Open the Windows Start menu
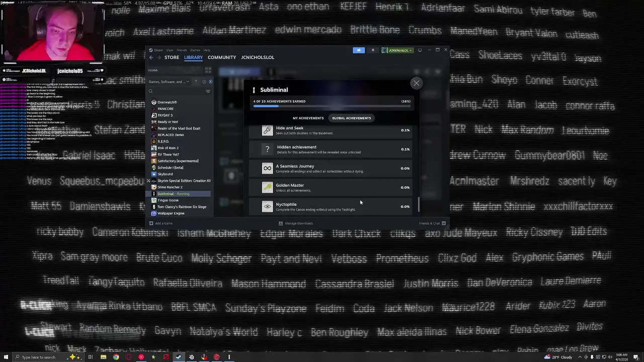The image size is (644, 362). [6, 357]
